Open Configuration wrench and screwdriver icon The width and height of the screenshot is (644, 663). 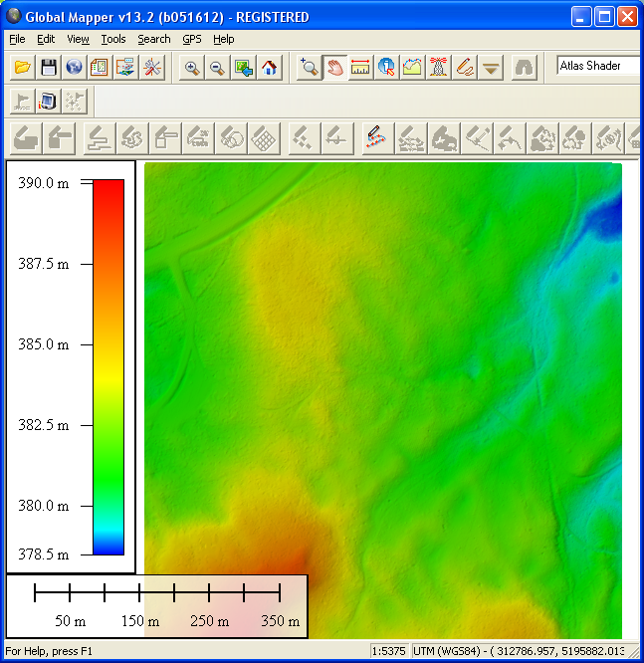pyautogui.click(x=152, y=68)
